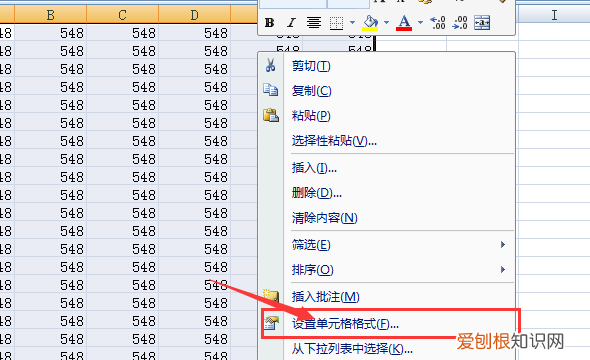Increase decimal places in the mini toolbar
Screen dimensions: 590x360
[x=438, y=23]
